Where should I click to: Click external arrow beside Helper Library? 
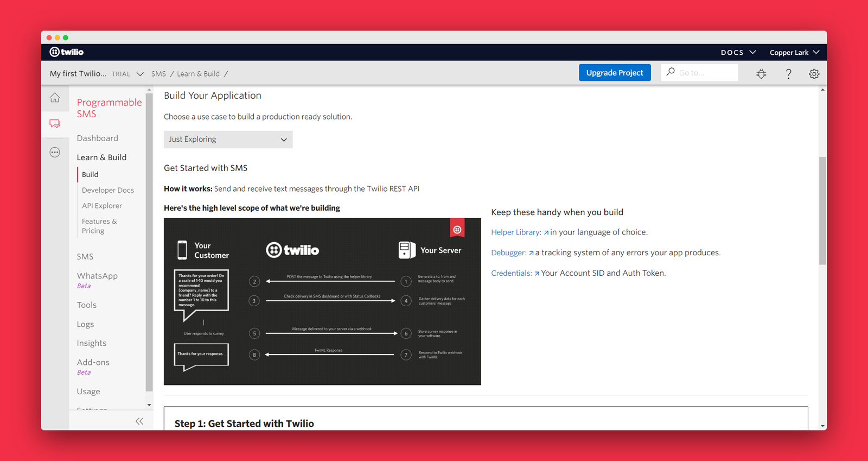pos(546,232)
